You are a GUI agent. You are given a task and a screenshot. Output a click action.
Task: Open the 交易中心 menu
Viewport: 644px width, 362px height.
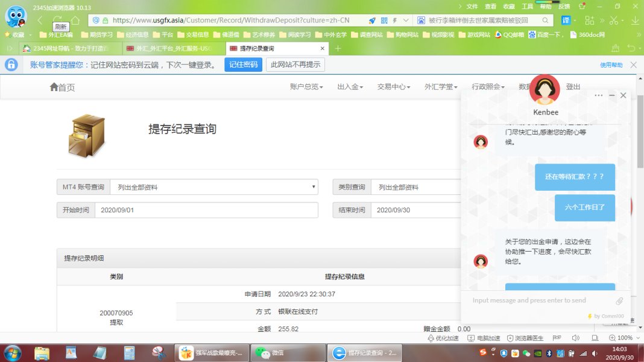point(393,87)
